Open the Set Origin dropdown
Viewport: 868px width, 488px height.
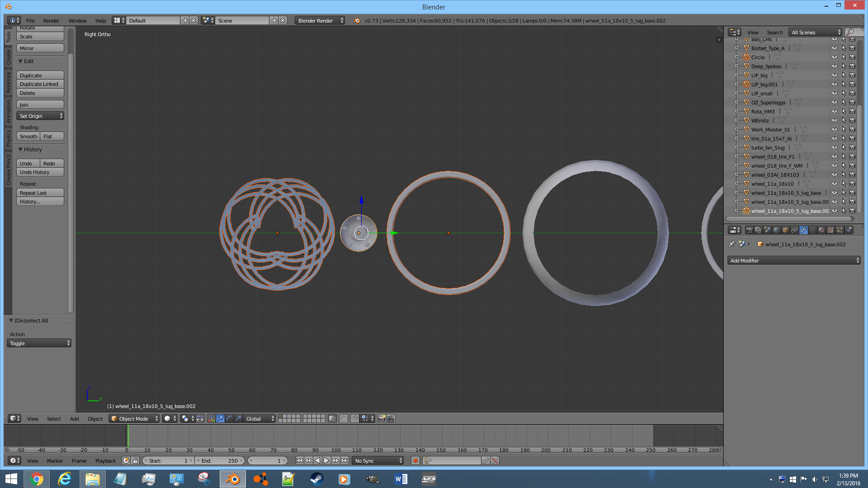tap(40, 116)
